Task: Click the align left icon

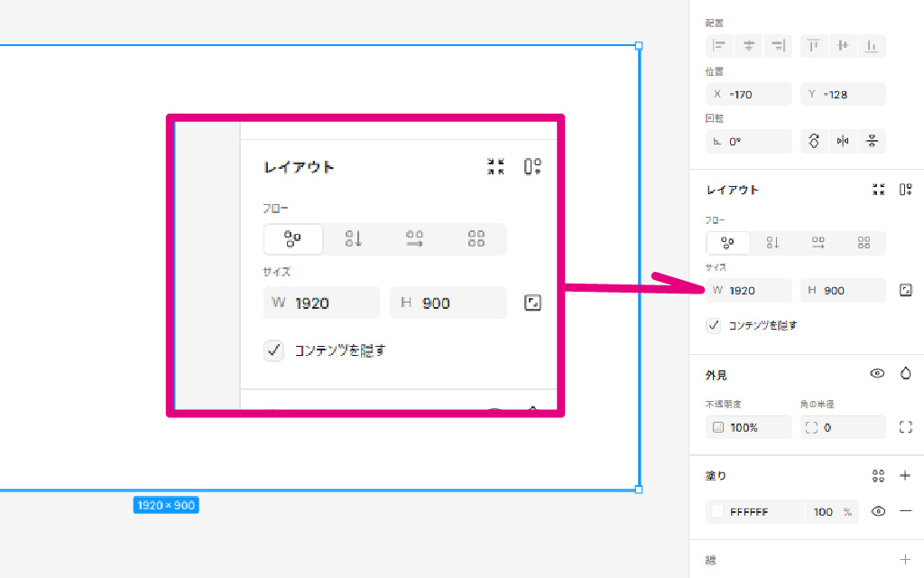Action: [719, 46]
